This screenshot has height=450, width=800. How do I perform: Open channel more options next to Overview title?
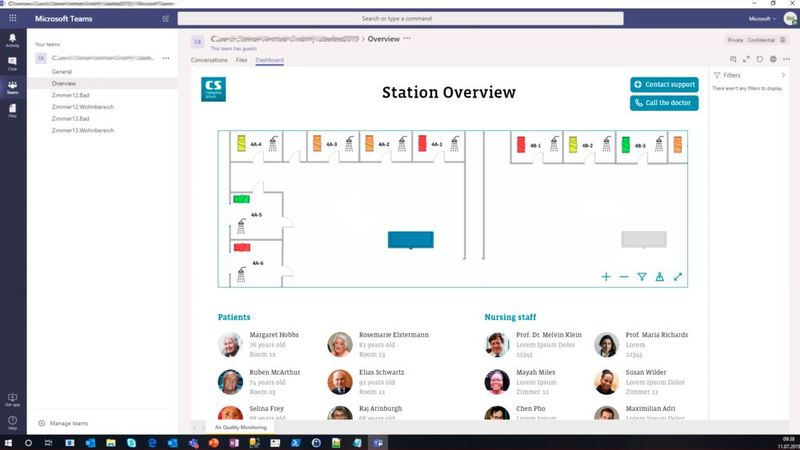coord(407,38)
